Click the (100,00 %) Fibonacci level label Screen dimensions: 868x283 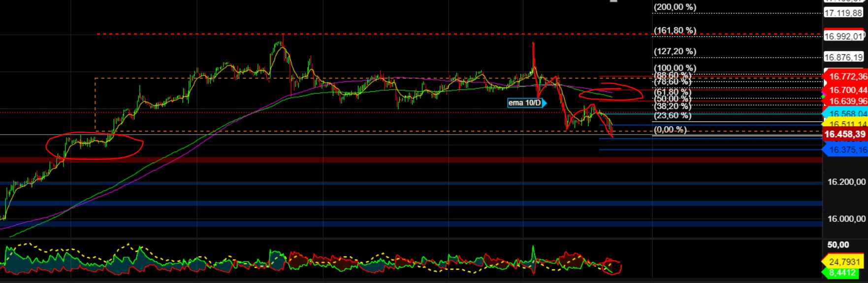(675, 68)
